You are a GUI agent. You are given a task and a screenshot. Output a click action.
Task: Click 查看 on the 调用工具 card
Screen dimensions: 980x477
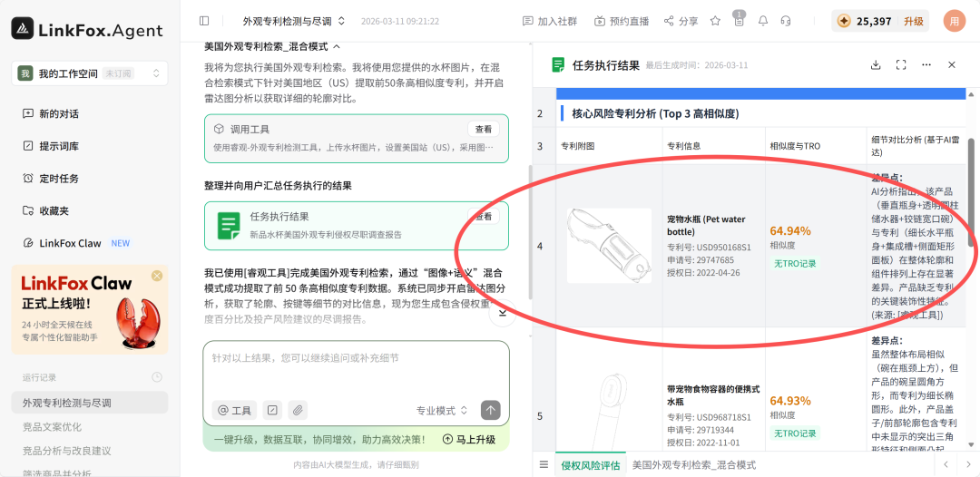point(484,130)
